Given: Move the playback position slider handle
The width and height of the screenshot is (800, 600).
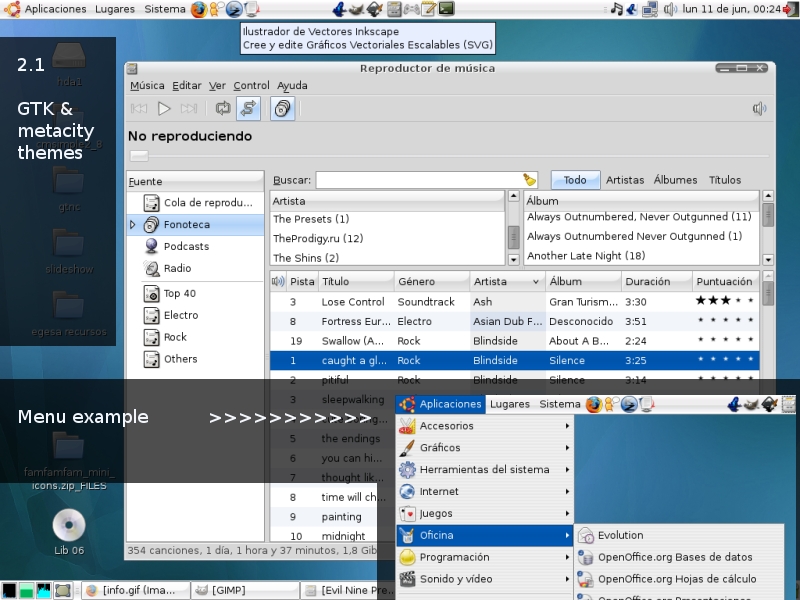Looking at the screenshot, I should pos(139,156).
